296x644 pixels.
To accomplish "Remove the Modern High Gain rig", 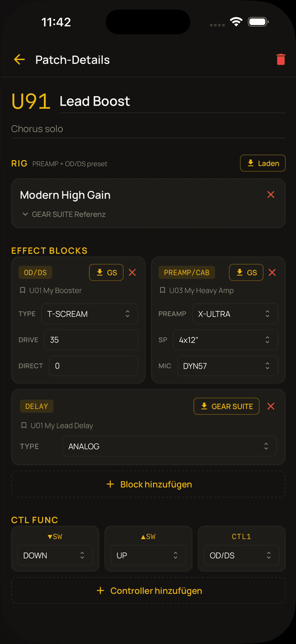I will coord(271,194).
